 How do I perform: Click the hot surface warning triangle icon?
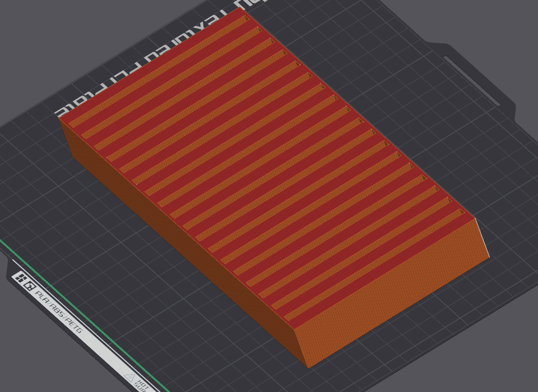(x=130, y=377)
